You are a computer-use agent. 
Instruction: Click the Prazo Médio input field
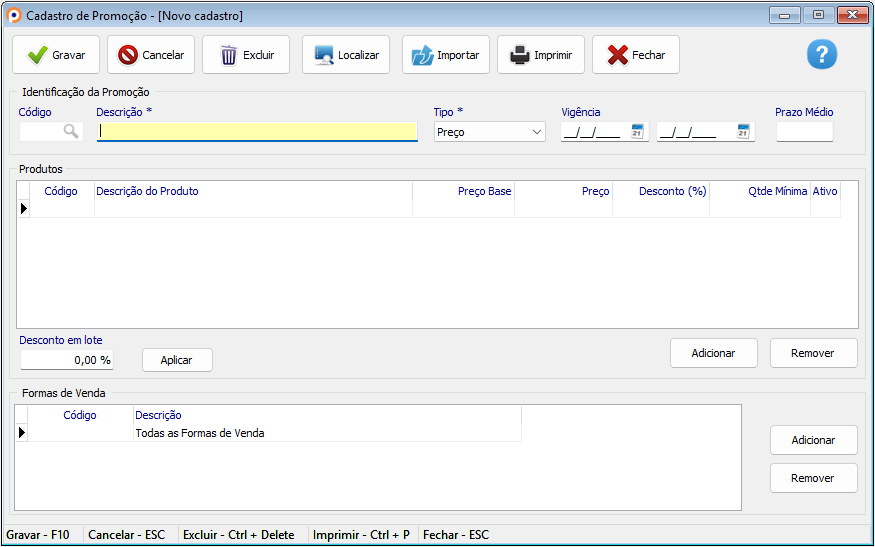click(x=804, y=132)
